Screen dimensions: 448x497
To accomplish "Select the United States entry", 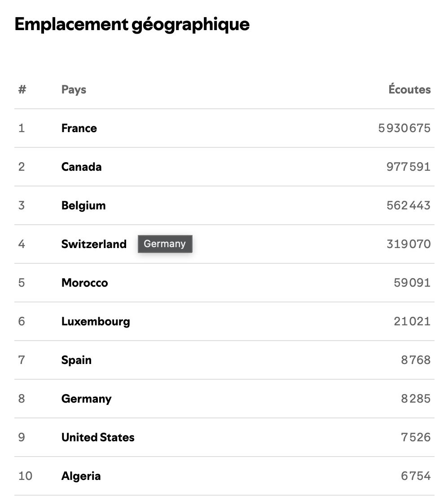I will [x=98, y=438].
